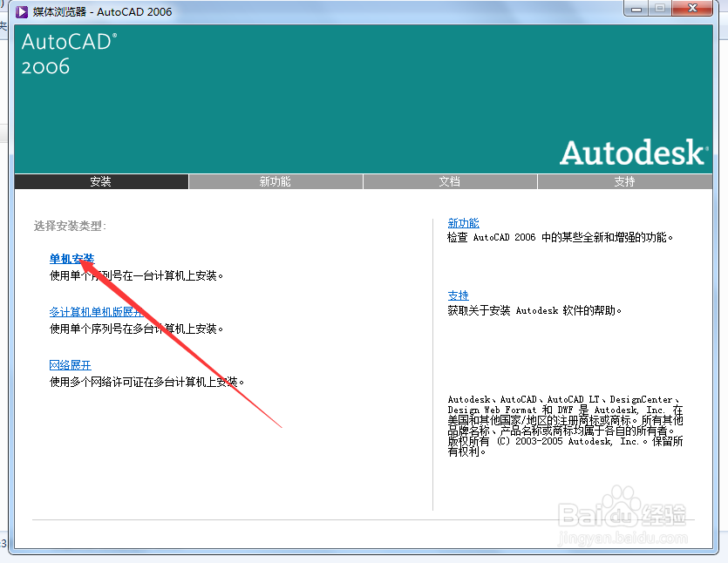Open the 新功能 link in right panel

click(x=463, y=222)
